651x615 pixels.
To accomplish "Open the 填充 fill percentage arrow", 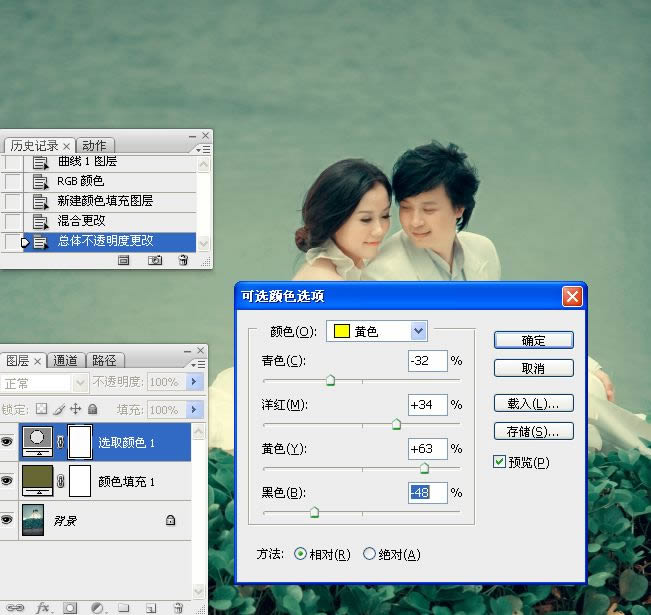I will click(195, 409).
